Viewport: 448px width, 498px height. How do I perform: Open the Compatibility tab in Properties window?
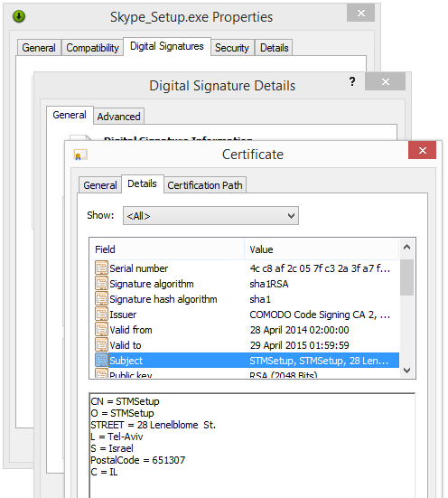[92, 48]
